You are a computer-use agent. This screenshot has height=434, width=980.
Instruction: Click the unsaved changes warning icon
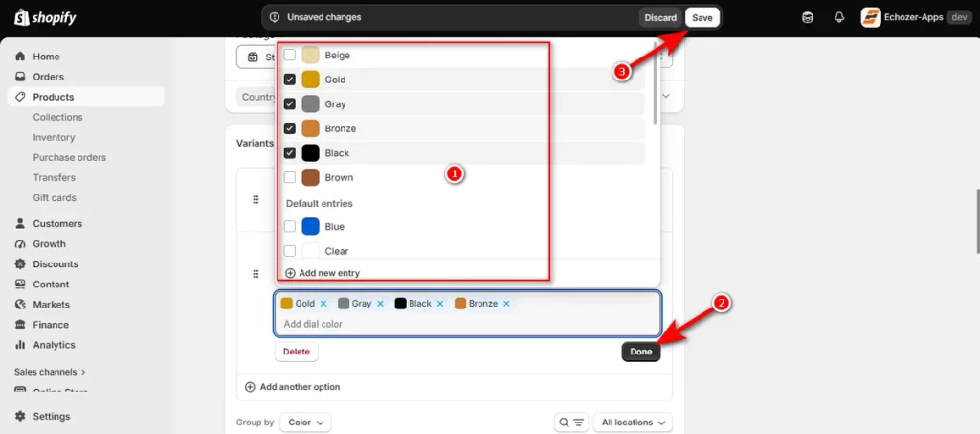(x=274, y=17)
